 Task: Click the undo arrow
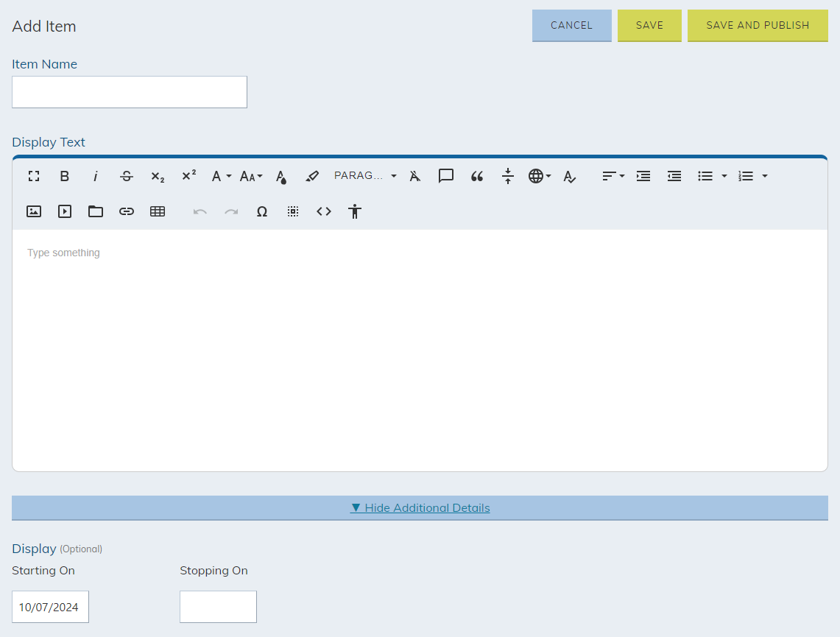click(200, 211)
